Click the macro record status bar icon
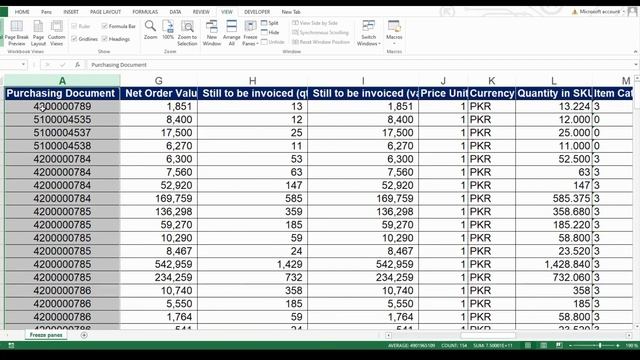Screen dimensions: 640x360 pyautogui.click(x=11, y=345)
